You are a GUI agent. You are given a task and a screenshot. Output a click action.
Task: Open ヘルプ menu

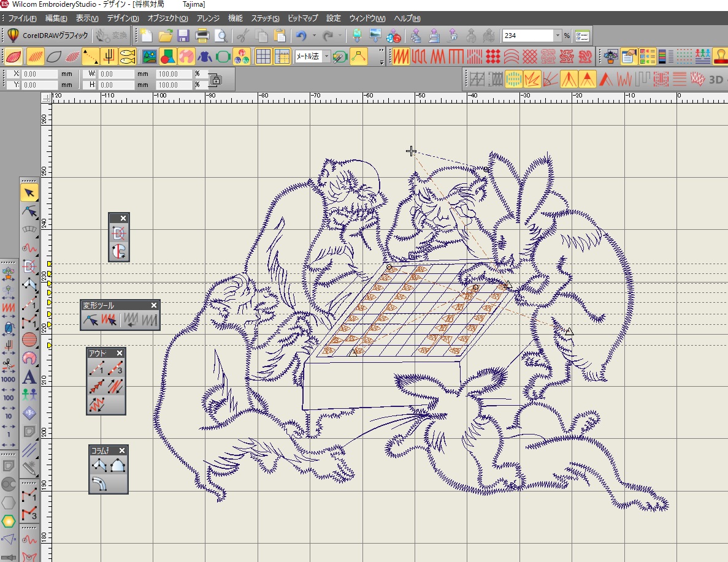407,18
